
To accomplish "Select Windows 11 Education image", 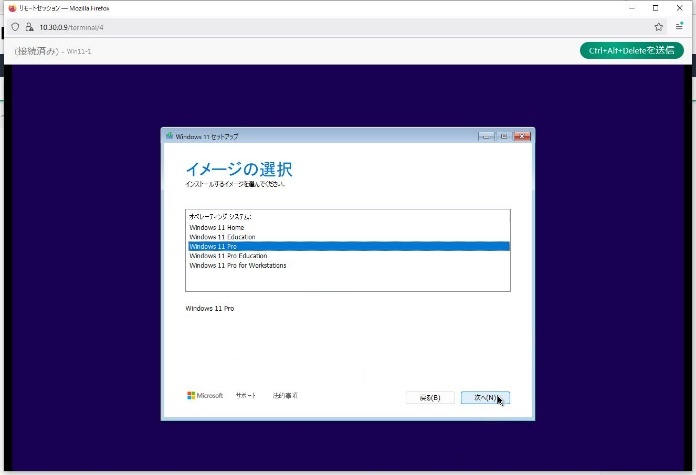I will click(x=223, y=237).
